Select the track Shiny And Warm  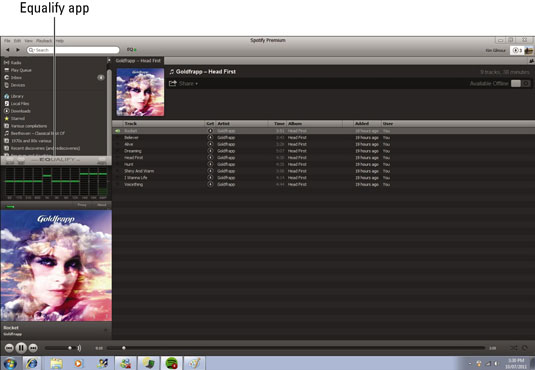coord(139,171)
